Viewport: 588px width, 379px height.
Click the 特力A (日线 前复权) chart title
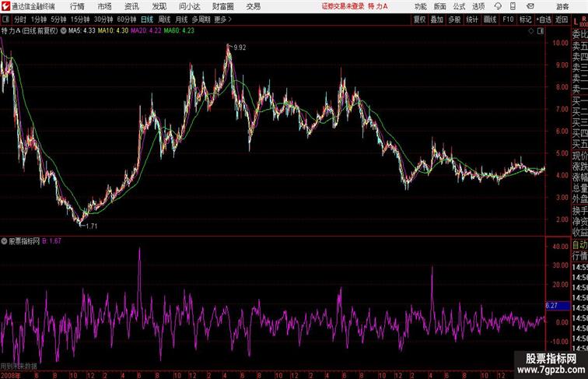30,31
